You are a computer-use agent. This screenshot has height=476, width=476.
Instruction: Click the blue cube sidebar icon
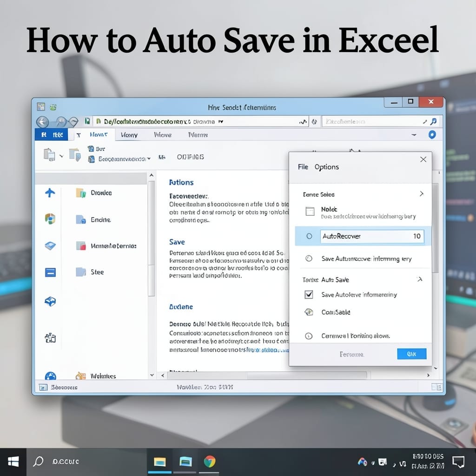pyautogui.click(x=50, y=301)
